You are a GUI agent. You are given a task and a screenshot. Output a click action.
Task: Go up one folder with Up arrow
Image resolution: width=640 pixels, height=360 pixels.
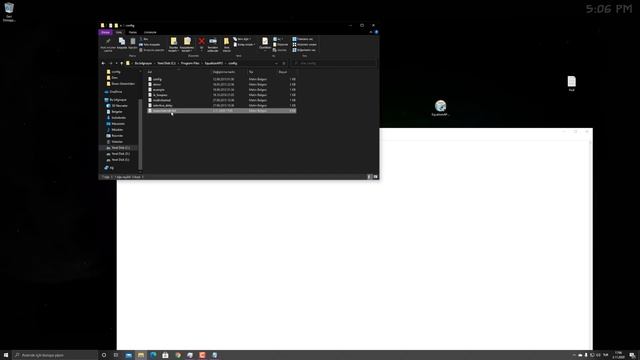122,63
